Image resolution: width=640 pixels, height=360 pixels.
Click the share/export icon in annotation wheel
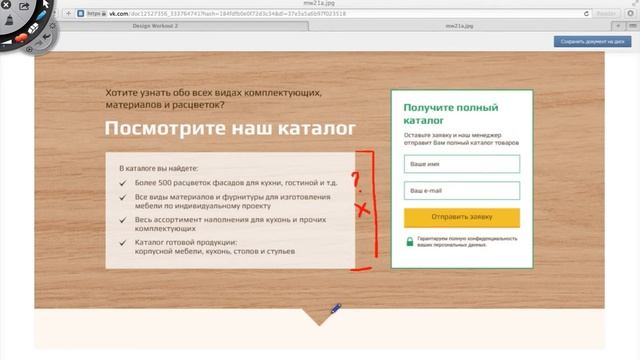click(24, 6)
